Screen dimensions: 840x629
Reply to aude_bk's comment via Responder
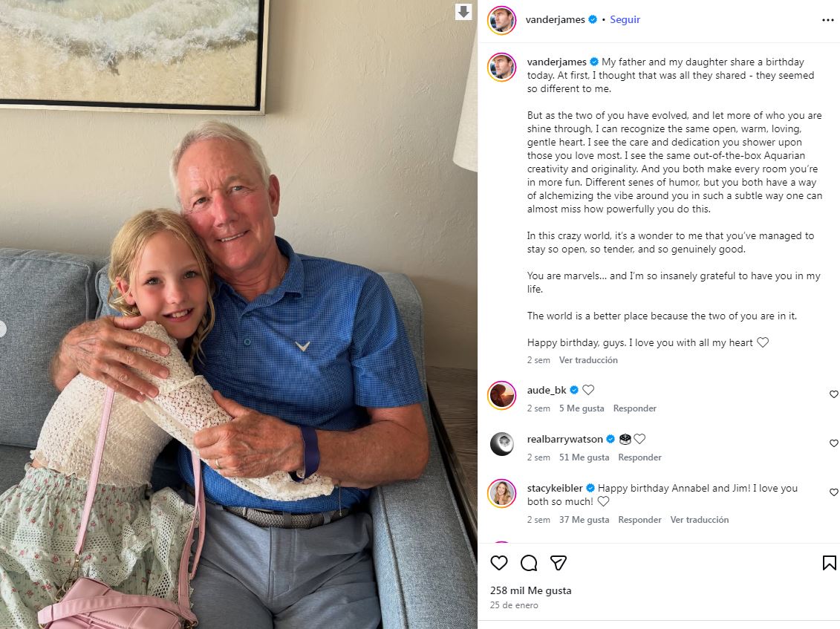[x=634, y=408]
